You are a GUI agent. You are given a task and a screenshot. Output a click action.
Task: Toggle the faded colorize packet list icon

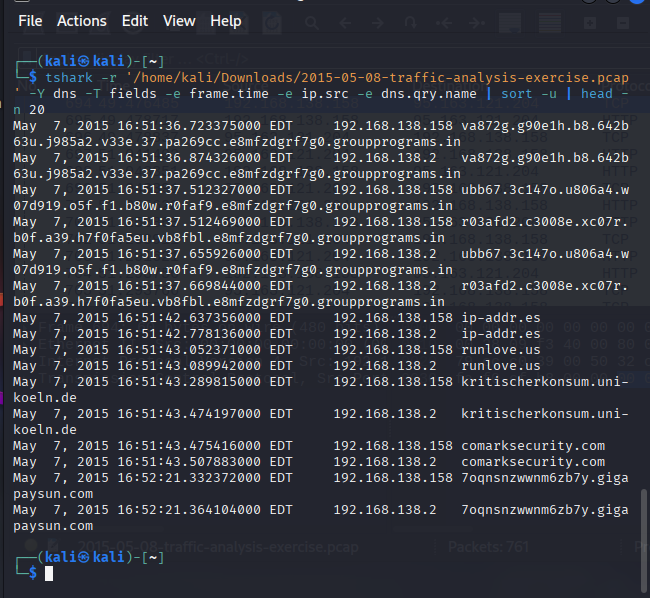548,22
